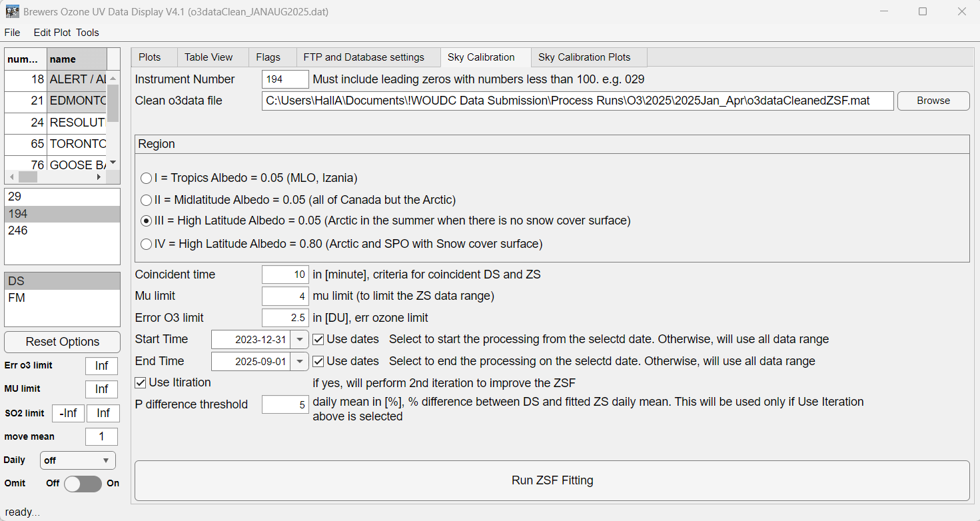Click the Instrument Number input field

tap(285, 79)
